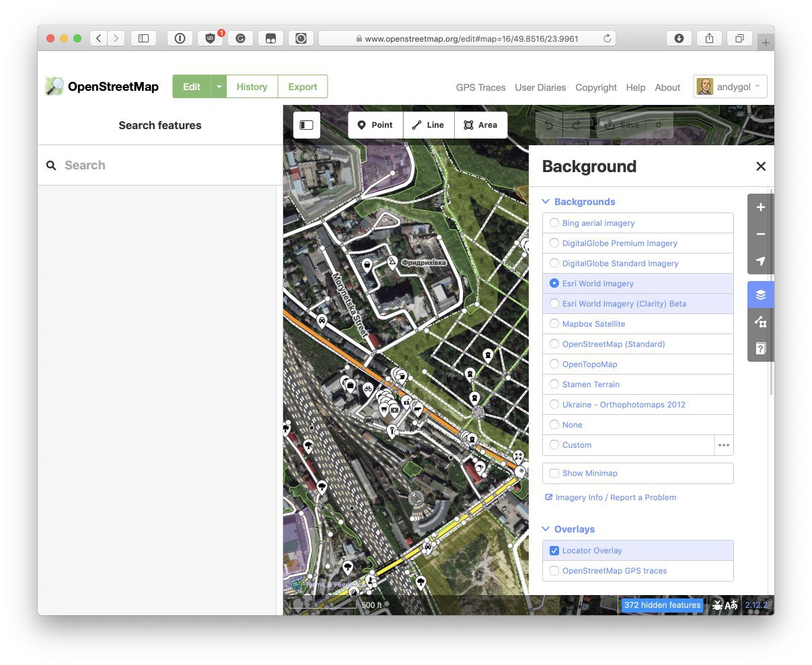Click the OpenStreetMap logo
The width and height of the screenshot is (812, 665).
click(102, 87)
